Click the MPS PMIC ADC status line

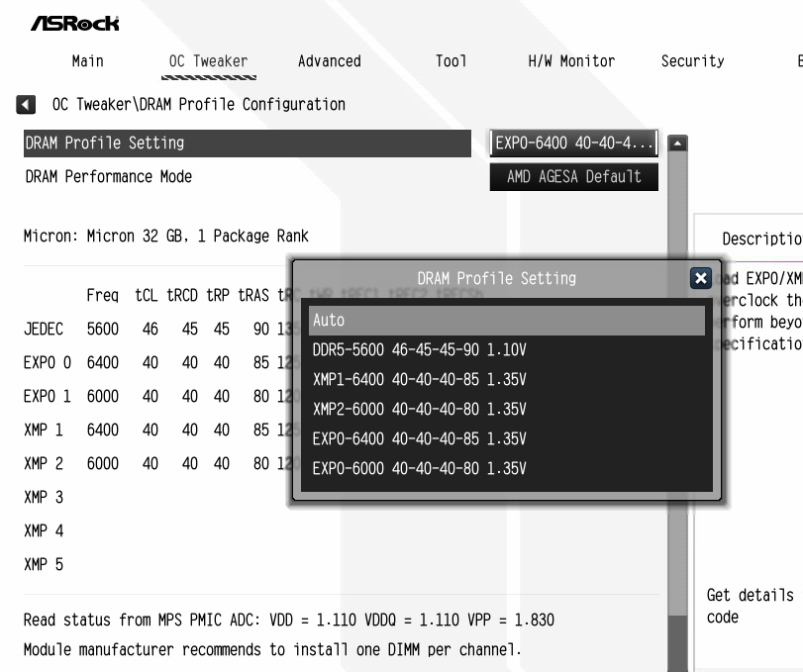coord(289,621)
